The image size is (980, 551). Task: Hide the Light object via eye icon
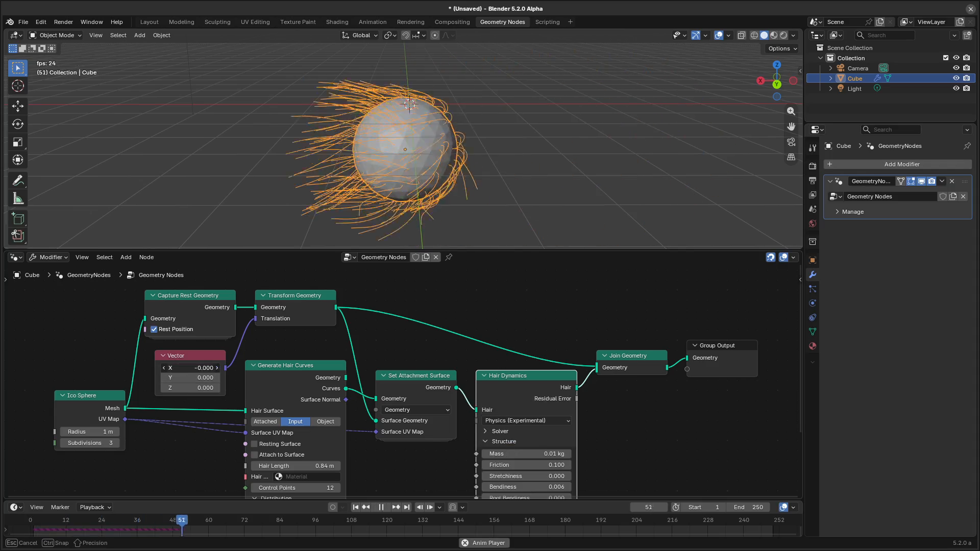click(956, 88)
